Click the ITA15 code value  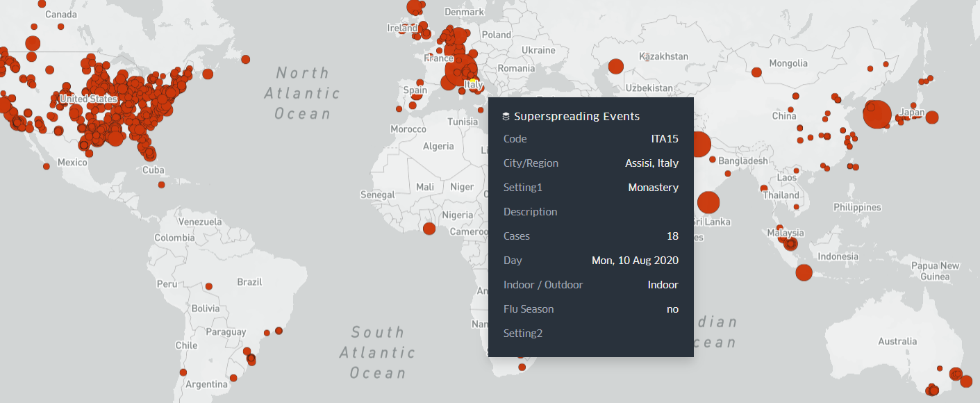(x=664, y=139)
